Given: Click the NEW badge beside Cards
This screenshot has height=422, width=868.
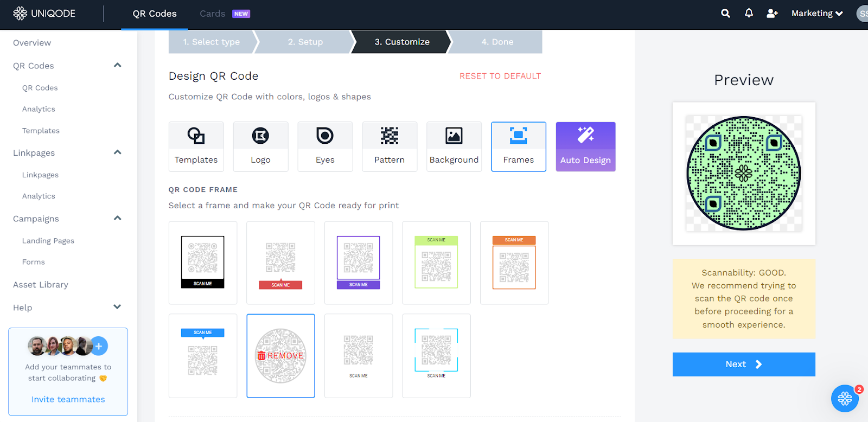Looking at the screenshot, I should [x=241, y=14].
